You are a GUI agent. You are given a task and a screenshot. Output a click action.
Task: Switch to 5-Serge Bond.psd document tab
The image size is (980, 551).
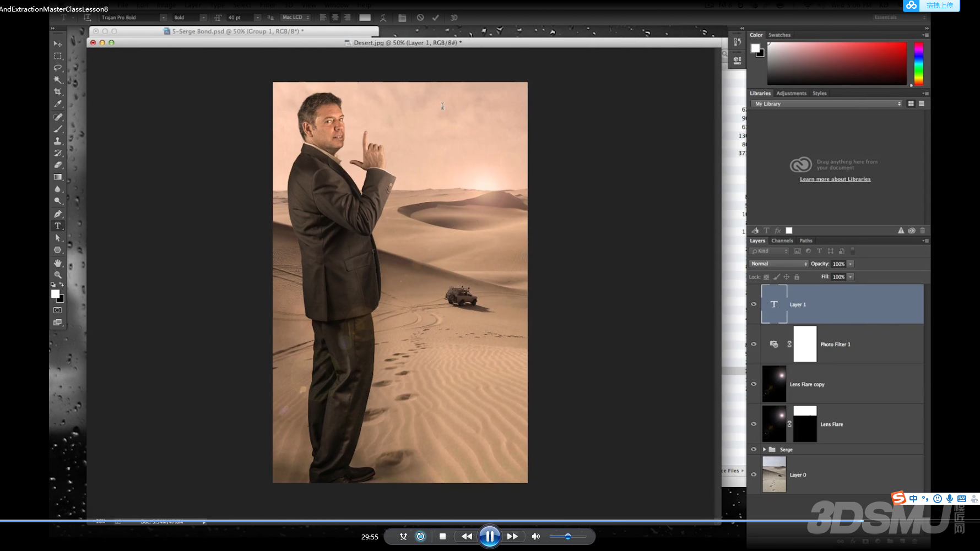pyautogui.click(x=235, y=31)
